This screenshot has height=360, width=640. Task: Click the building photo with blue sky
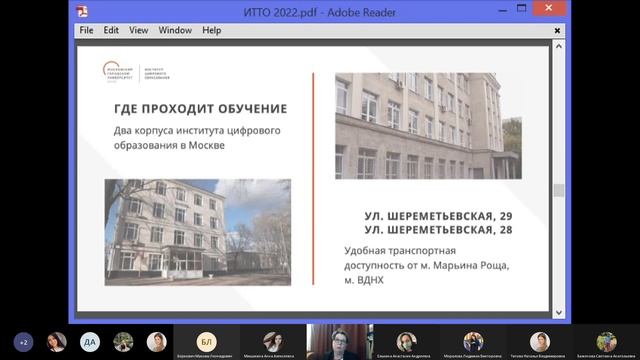[x=198, y=232]
